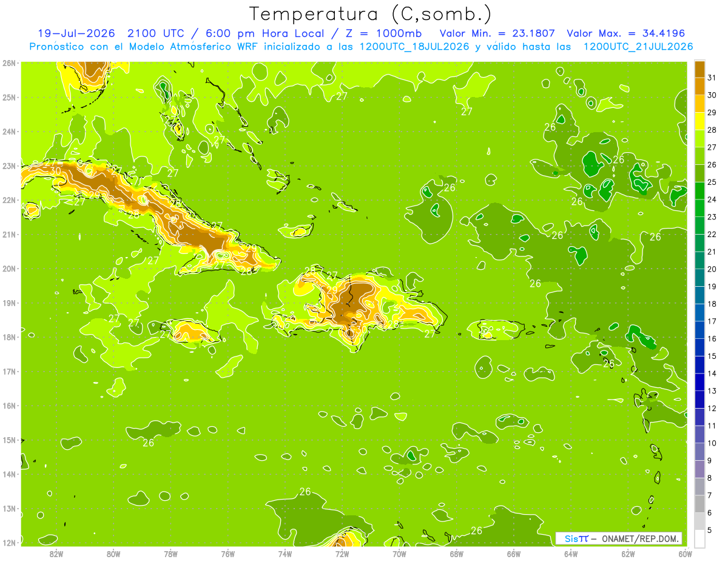This screenshot has width=728, height=562.
Task: Click the latitude axis label "12N"
Action: [9, 543]
